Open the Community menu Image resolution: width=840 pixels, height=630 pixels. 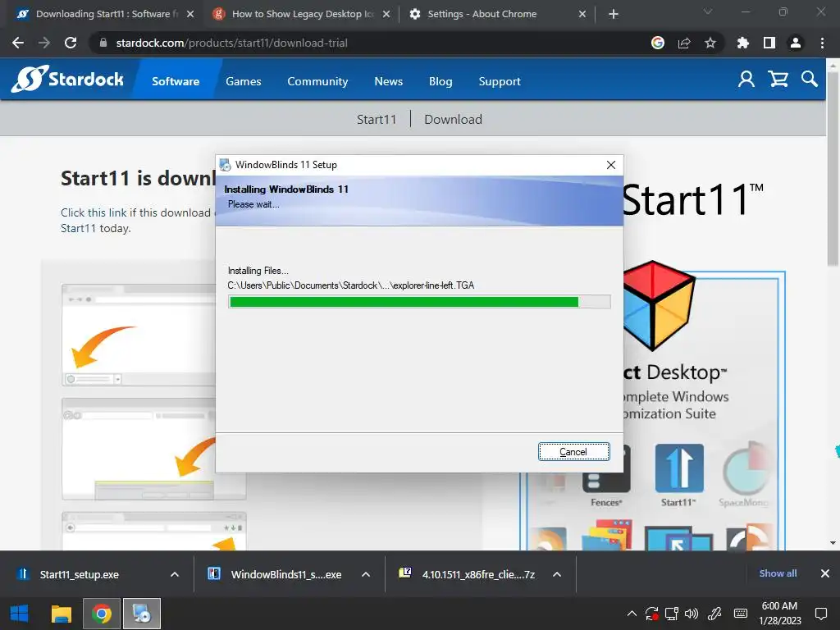click(x=317, y=81)
